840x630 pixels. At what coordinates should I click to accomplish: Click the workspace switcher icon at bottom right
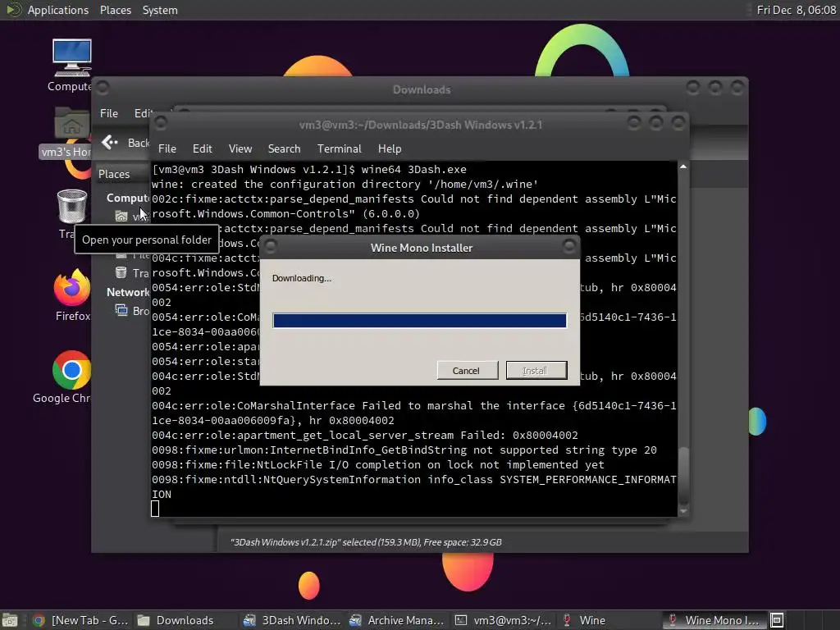coord(778,620)
